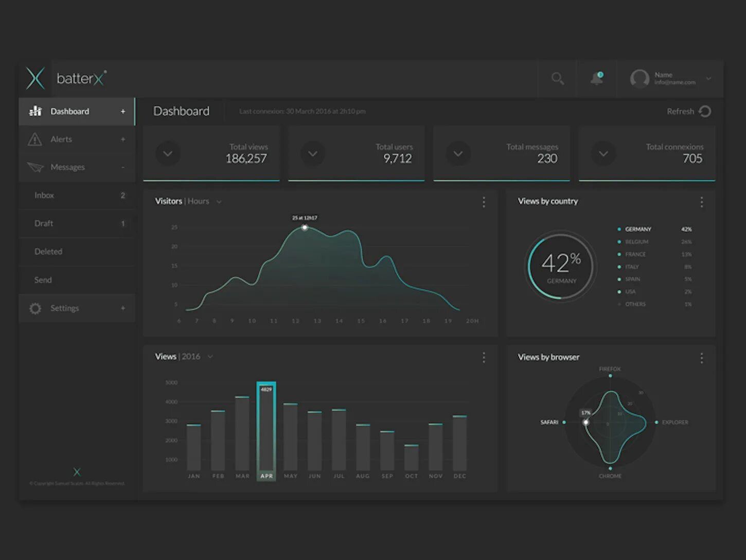Select BELGIUM in the country legend
Viewport: 746px width, 560px height.
pos(636,241)
